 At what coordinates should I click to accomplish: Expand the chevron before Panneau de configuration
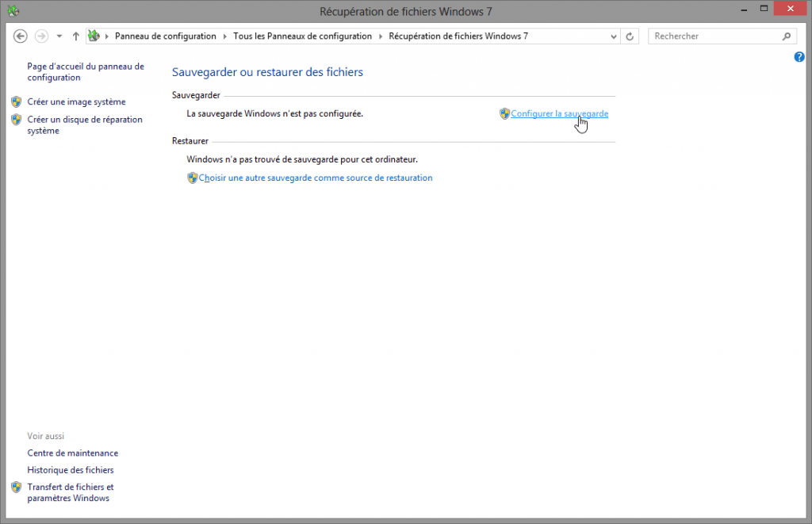[x=107, y=36]
